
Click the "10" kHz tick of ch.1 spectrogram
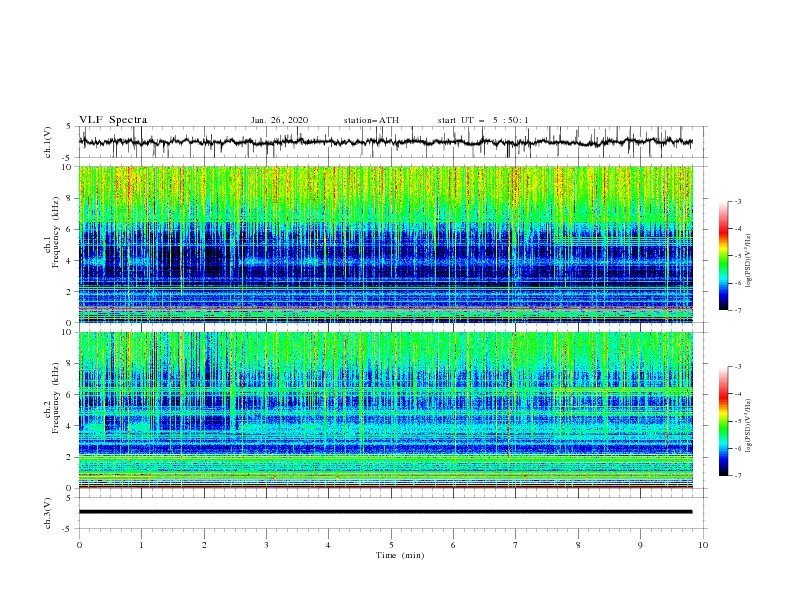click(69, 167)
